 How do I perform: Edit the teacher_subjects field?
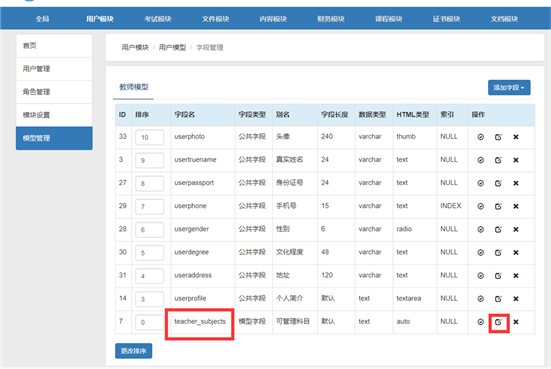(498, 322)
